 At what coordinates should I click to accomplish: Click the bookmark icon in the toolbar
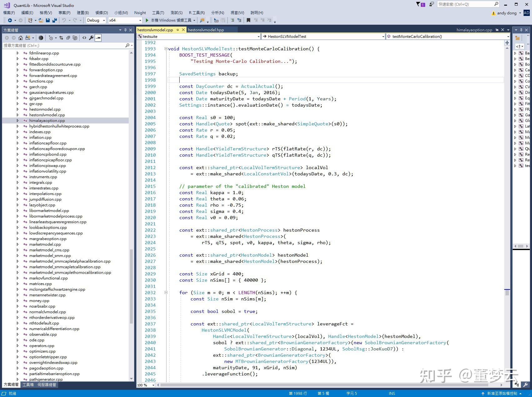coord(248,20)
